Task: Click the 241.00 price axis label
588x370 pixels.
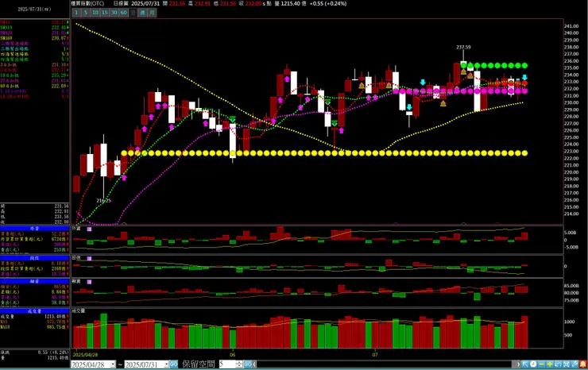Action: 571,26
